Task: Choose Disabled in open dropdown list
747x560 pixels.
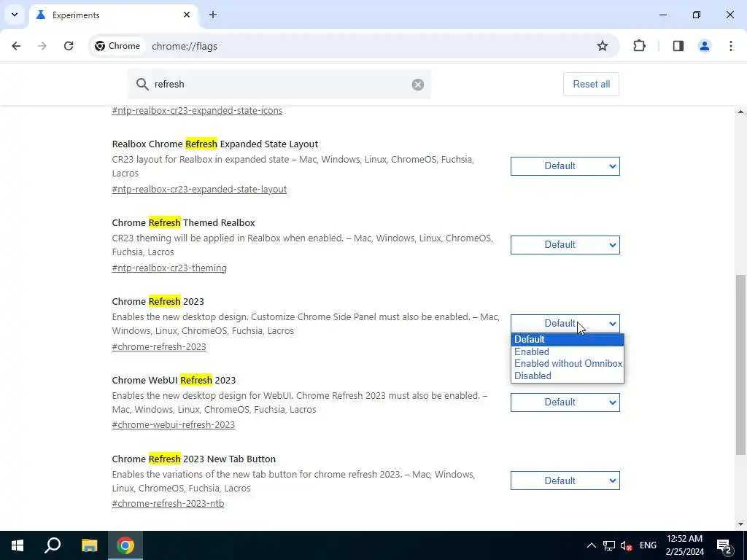Action: pos(567,376)
